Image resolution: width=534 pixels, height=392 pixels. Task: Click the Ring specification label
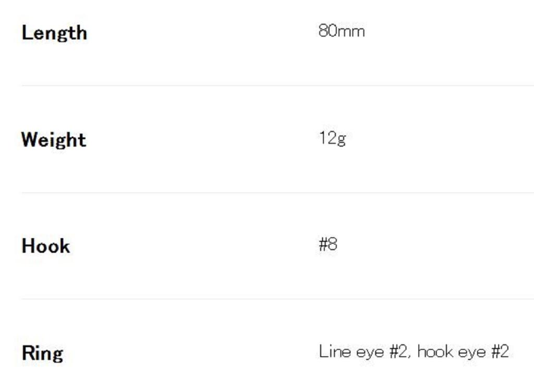click(42, 353)
